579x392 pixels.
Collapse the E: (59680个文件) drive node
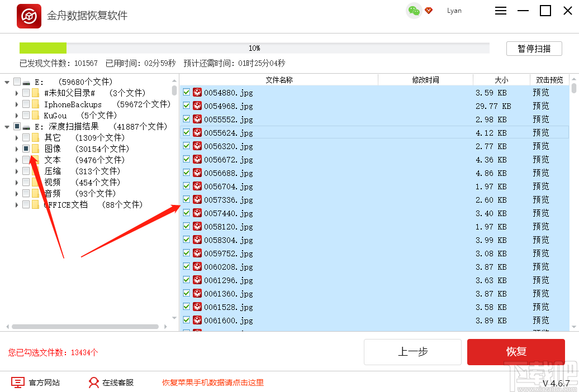click(7, 82)
